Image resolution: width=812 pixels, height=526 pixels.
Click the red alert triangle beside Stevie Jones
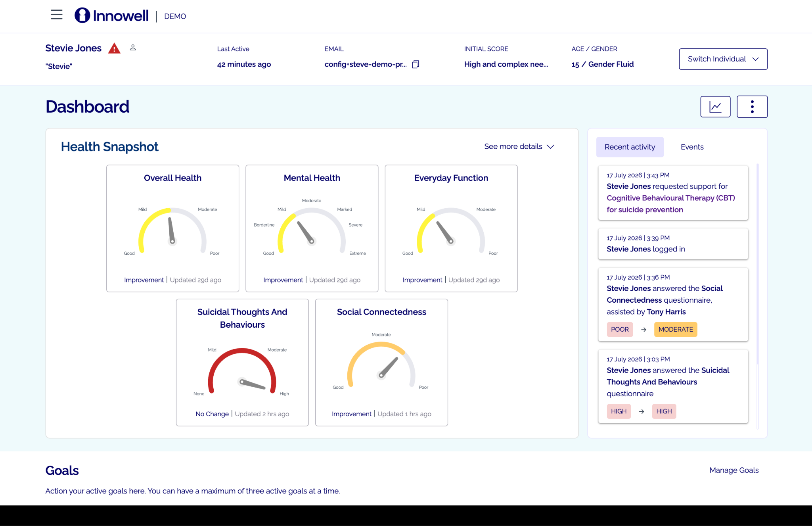[114, 48]
